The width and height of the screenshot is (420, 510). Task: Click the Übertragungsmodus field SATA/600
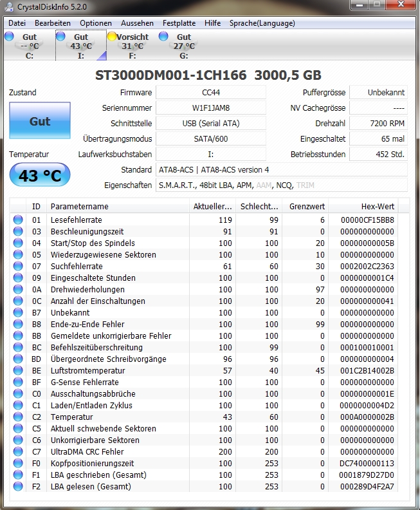click(x=211, y=139)
